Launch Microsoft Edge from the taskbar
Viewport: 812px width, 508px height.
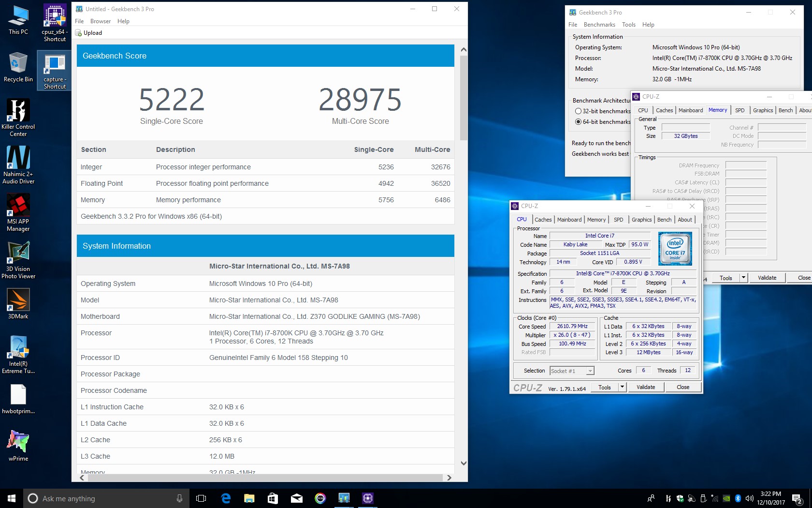pyautogui.click(x=225, y=498)
